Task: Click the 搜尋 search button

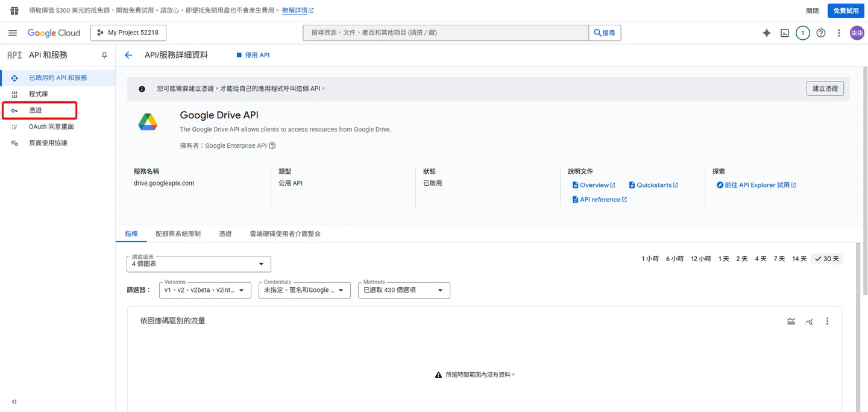Action: pyautogui.click(x=605, y=33)
